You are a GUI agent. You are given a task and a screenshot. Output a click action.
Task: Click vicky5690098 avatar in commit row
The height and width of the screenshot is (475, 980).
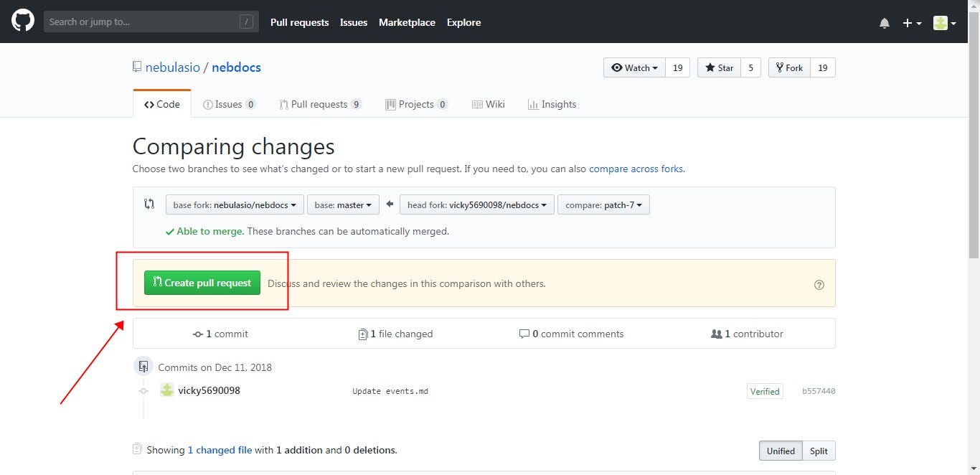167,390
